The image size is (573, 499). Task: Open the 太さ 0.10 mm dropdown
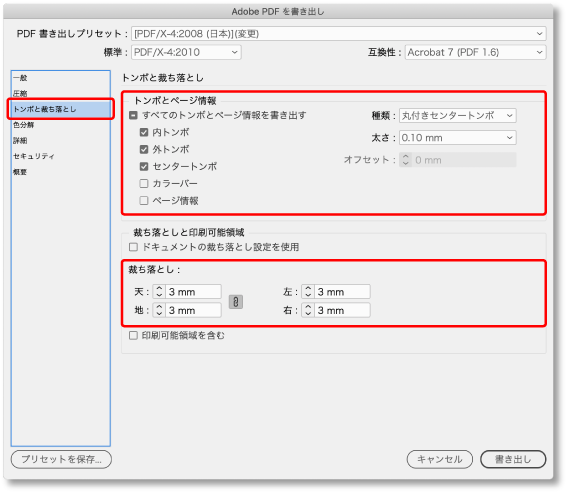[458, 138]
